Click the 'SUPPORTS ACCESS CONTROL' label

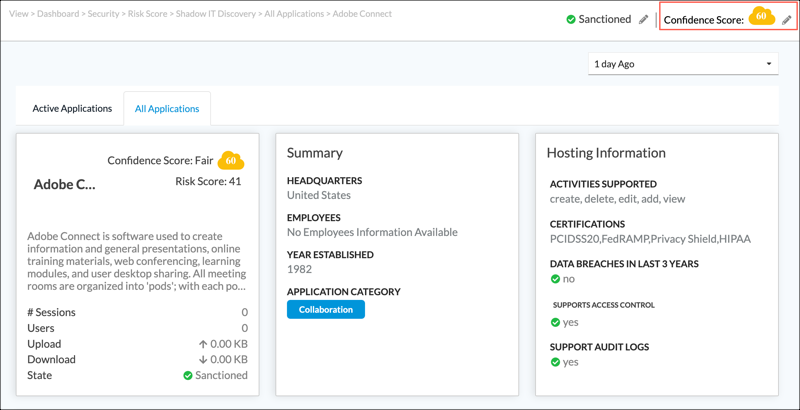point(604,305)
